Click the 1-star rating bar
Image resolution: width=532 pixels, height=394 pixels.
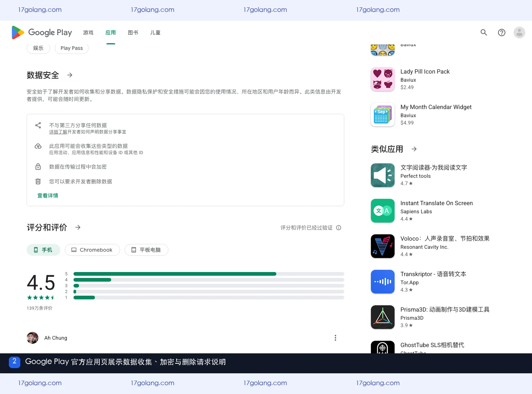coord(209,298)
